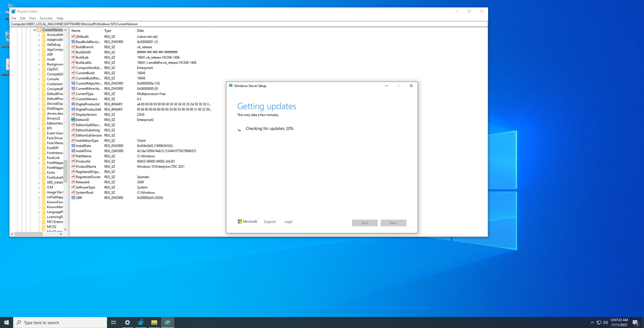Click the InstallTime QWORD value icon
The width and height of the screenshot is (644, 328).
pyautogui.click(x=73, y=151)
